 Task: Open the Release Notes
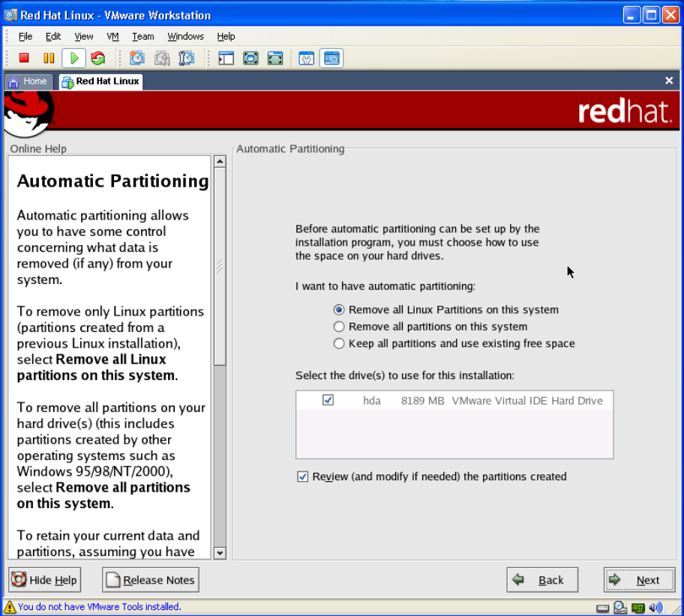(x=150, y=580)
